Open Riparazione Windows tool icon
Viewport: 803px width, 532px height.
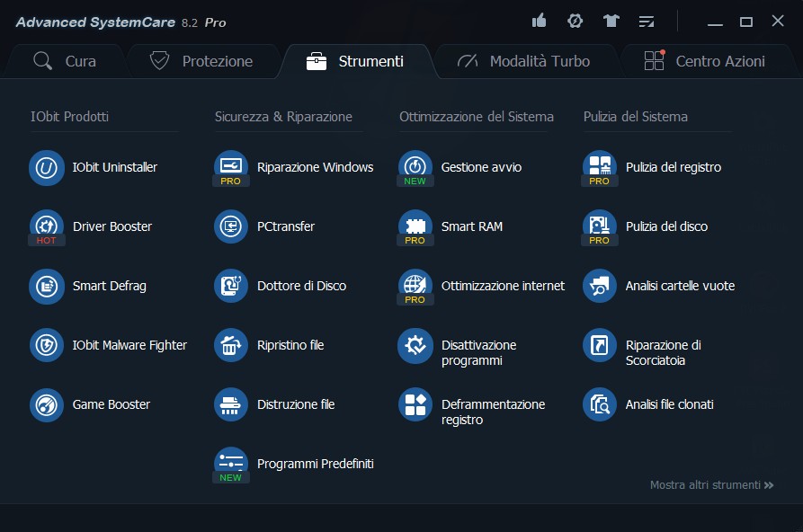[x=231, y=167]
